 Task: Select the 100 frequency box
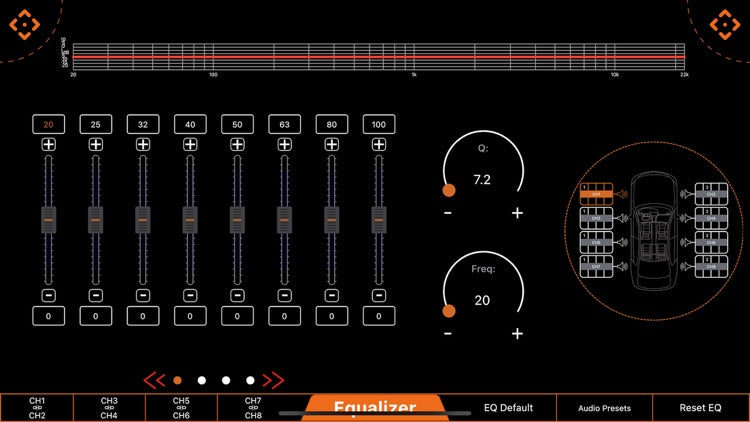coord(379,124)
